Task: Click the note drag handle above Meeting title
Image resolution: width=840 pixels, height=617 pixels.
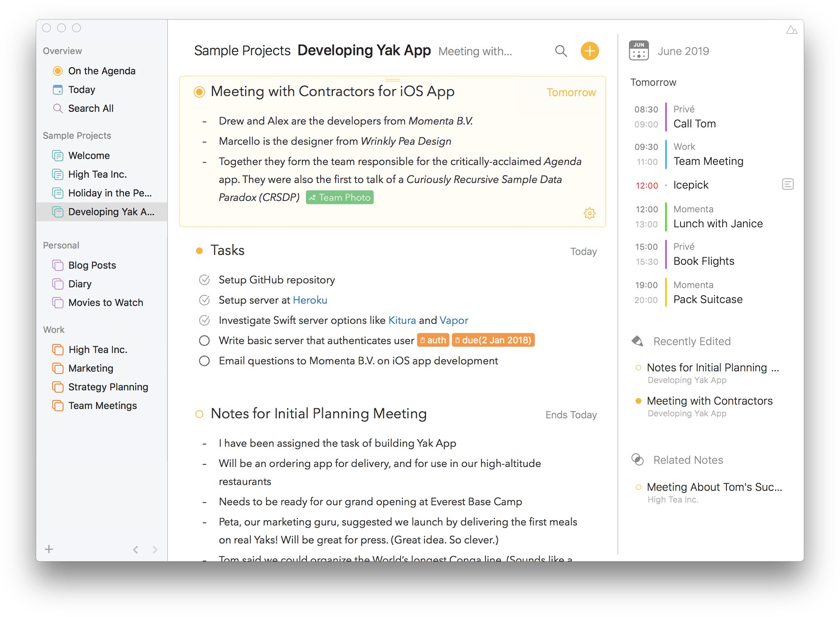Action: [x=393, y=80]
